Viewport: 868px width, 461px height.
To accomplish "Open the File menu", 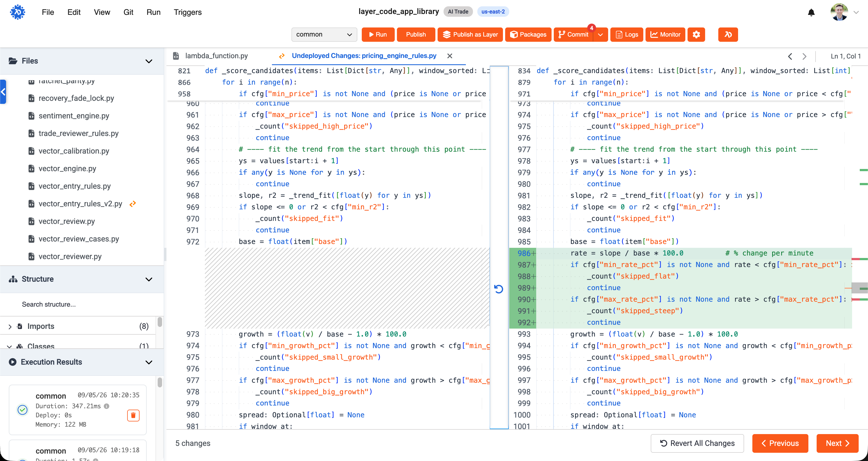I will 48,12.
